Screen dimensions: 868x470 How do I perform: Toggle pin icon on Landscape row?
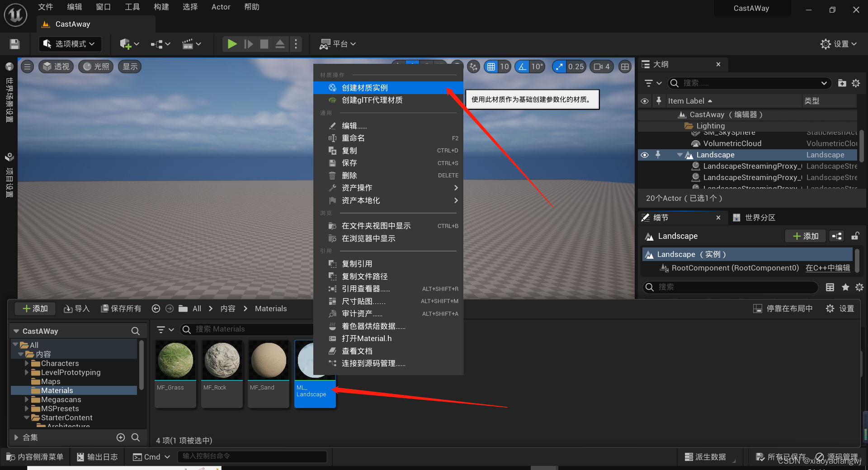[658, 155]
